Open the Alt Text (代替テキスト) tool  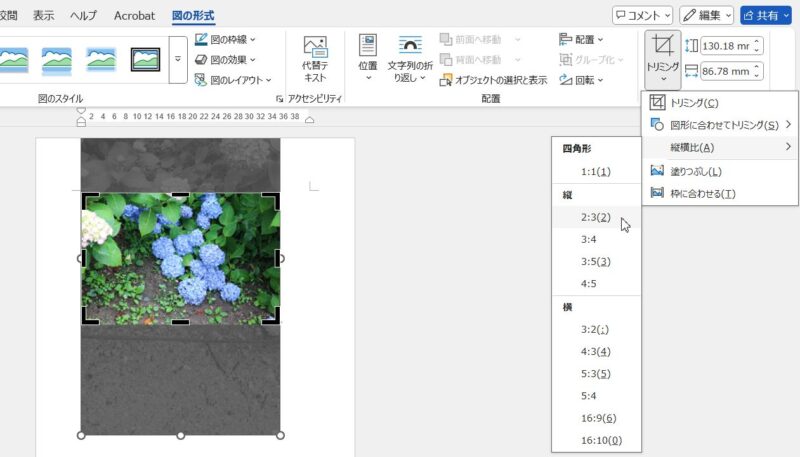point(315,58)
